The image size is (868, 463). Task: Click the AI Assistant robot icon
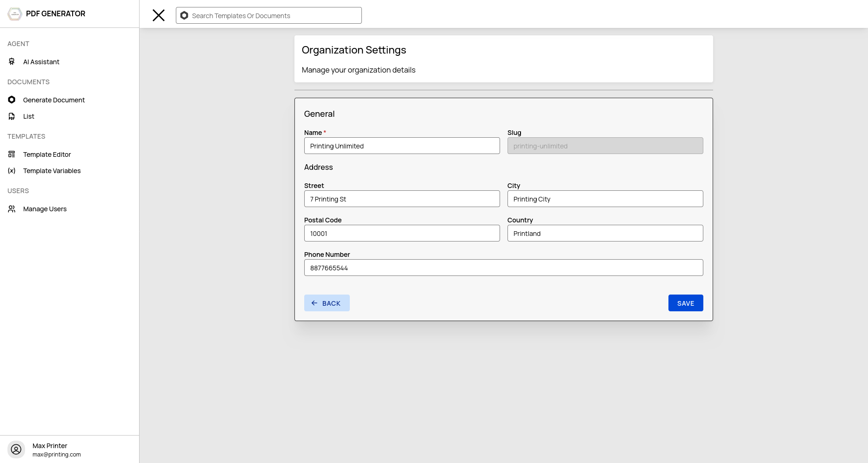coord(12,61)
